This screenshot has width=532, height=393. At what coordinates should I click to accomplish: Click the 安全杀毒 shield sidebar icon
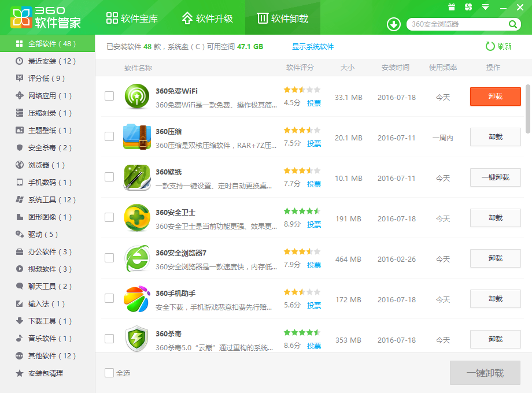coord(19,147)
